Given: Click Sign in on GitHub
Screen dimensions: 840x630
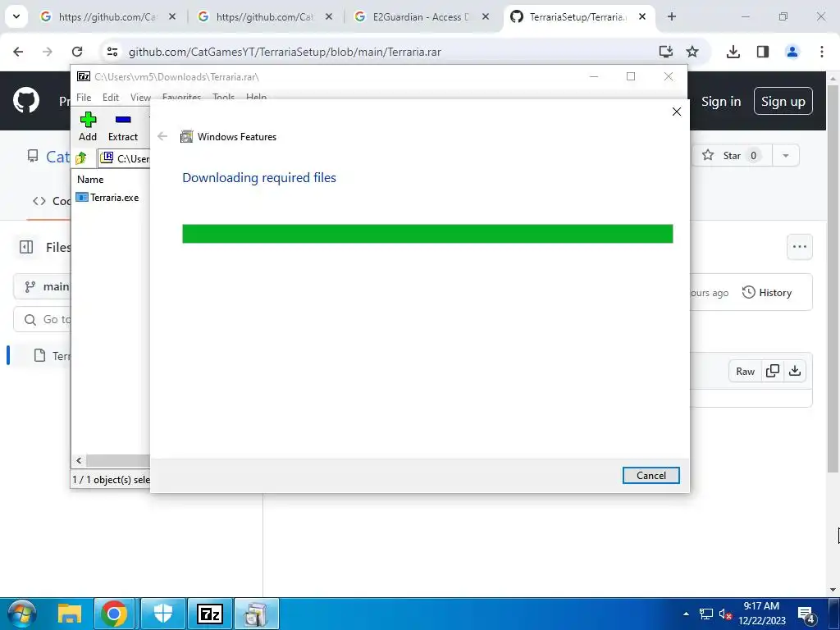Looking at the screenshot, I should [x=720, y=101].
